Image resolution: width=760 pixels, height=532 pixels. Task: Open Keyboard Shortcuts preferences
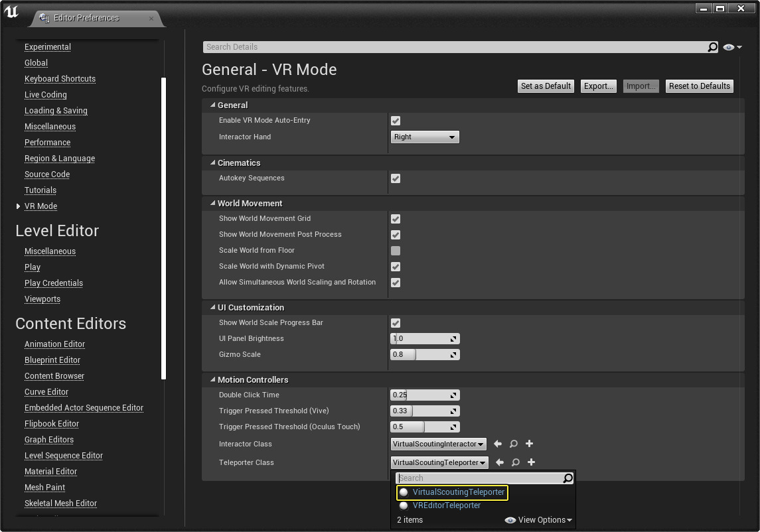pos(60,79)
